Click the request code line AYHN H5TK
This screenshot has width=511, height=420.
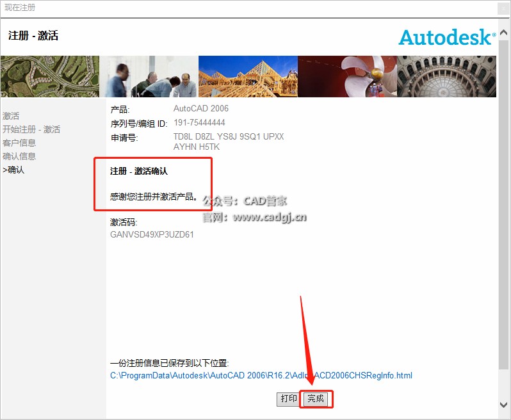pos(197,147)
